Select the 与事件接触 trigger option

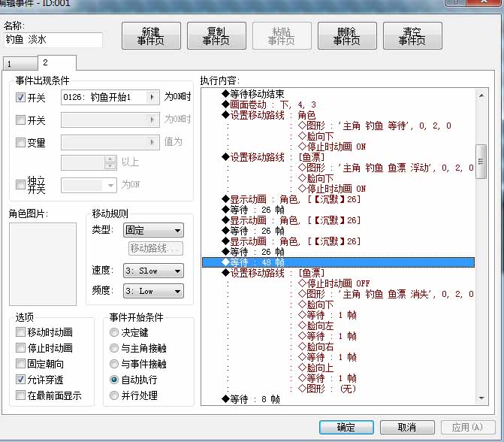(x=113, y=364)
